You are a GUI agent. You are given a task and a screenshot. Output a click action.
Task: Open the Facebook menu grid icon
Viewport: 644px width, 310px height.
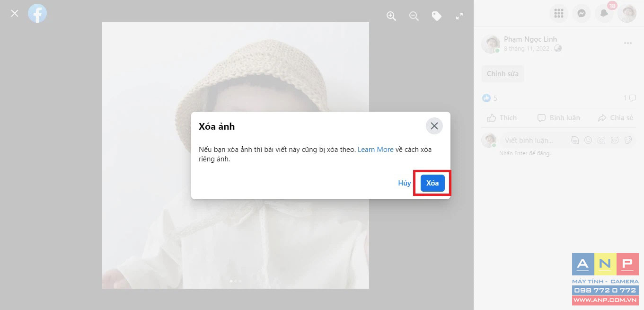(x=559, y=13)
